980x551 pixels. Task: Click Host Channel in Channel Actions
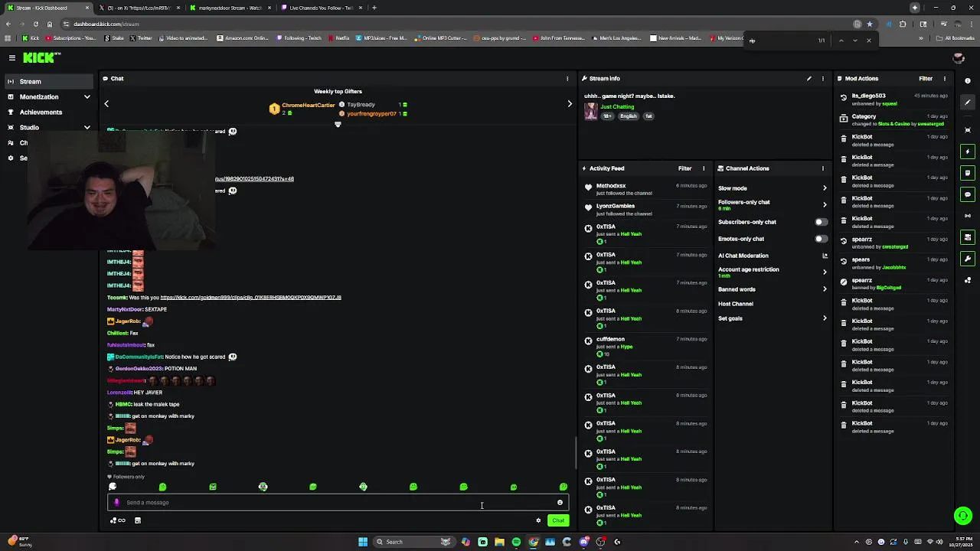pyautogui.click(x=736, y=304)
